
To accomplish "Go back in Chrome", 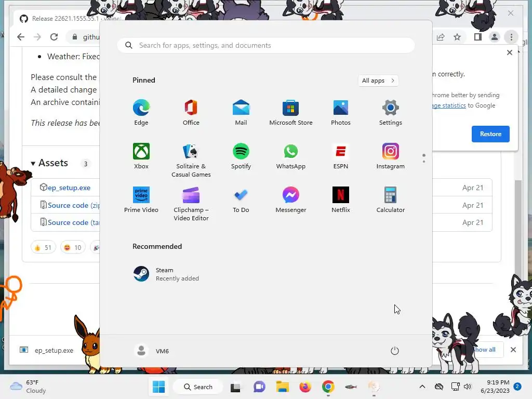I will click(x=21, y=37).
